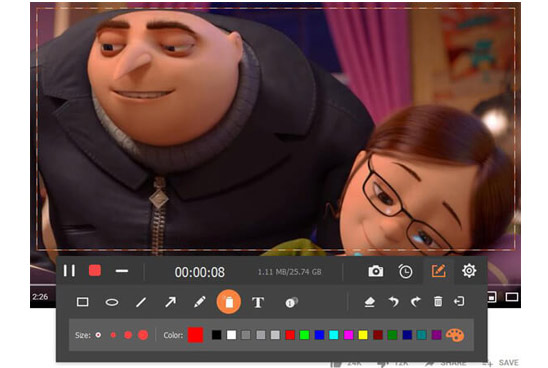548x368 pixels.
Task: Pick the small red color swatch
Action: (290, 335)
